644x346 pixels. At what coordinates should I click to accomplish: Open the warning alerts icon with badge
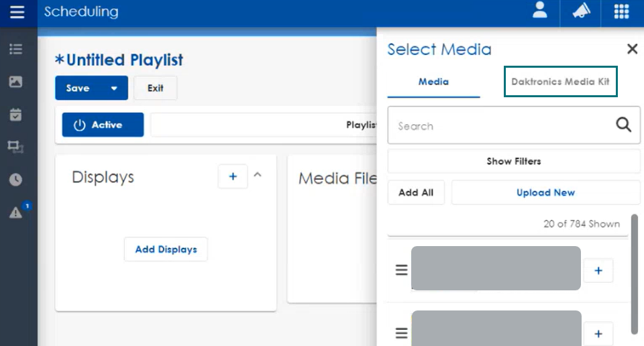click(16, 213)
